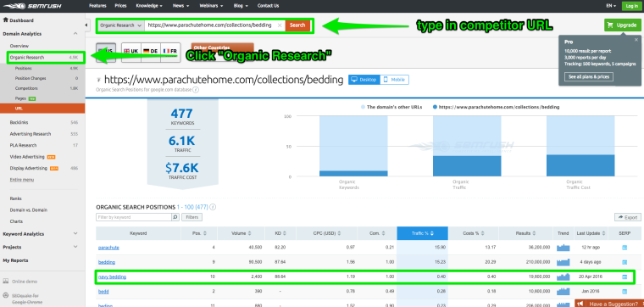This screenshot has width=644, height=307.
Task: Click the Upgrade cart button
Action: coord(622,25)
